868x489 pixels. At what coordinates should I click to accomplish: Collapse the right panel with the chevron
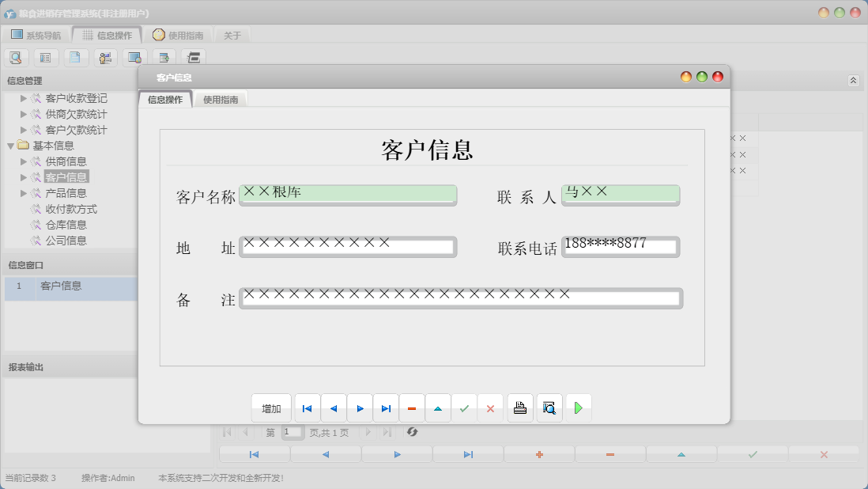point(853,80)
